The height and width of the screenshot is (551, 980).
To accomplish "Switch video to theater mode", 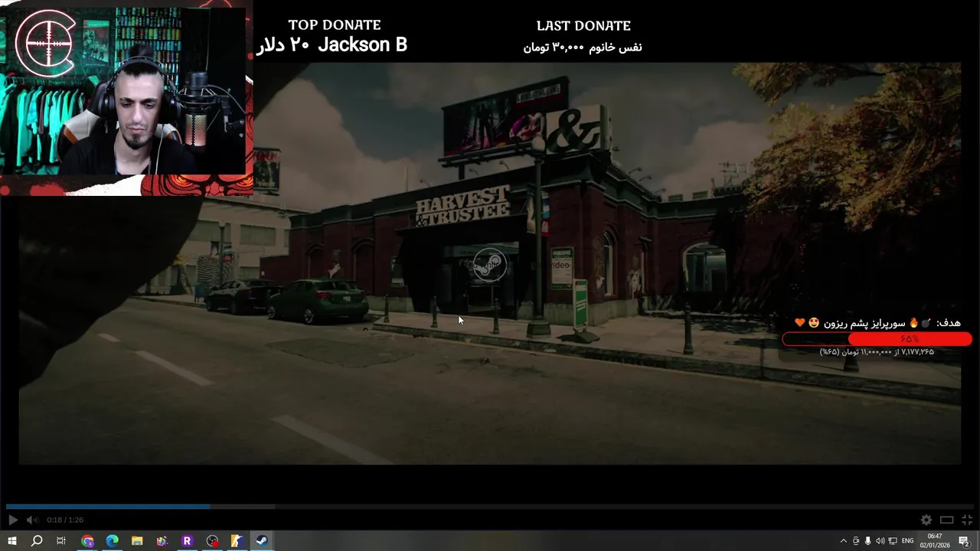I will pyautogui.click(x=947, y=520).
